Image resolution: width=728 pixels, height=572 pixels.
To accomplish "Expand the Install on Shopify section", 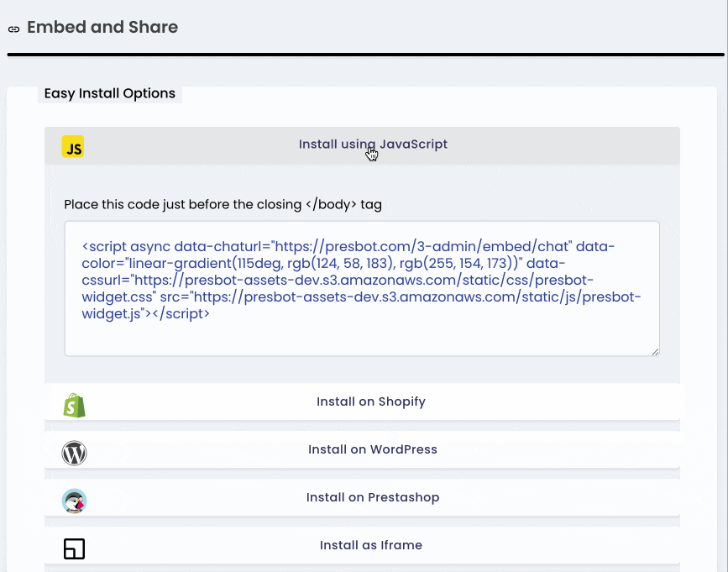I will [x=362, y=401].
